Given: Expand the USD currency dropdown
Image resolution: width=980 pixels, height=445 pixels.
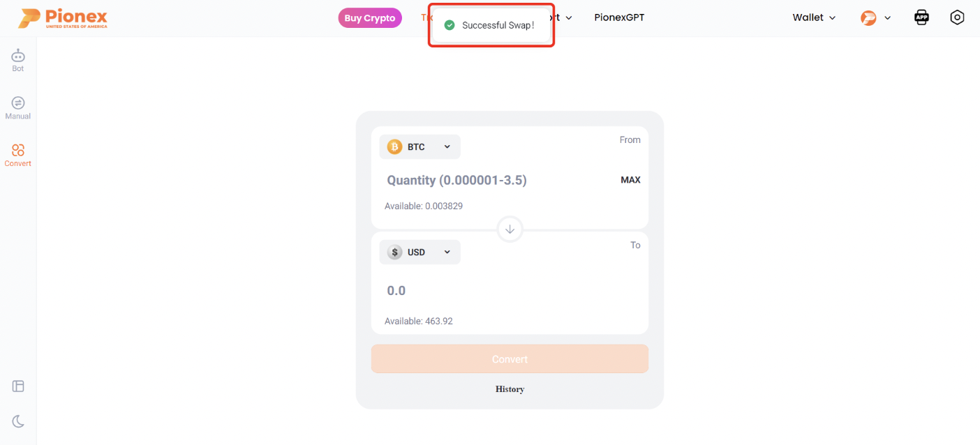Looking at the screenshot, I should [420, 252].
